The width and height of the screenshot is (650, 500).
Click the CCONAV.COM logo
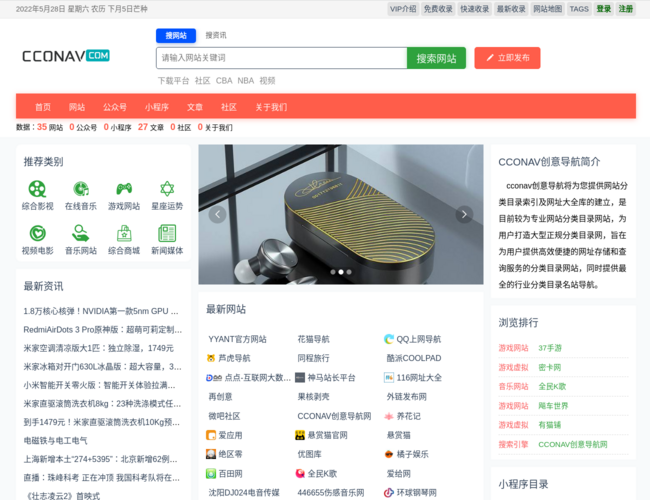[66, 56]
